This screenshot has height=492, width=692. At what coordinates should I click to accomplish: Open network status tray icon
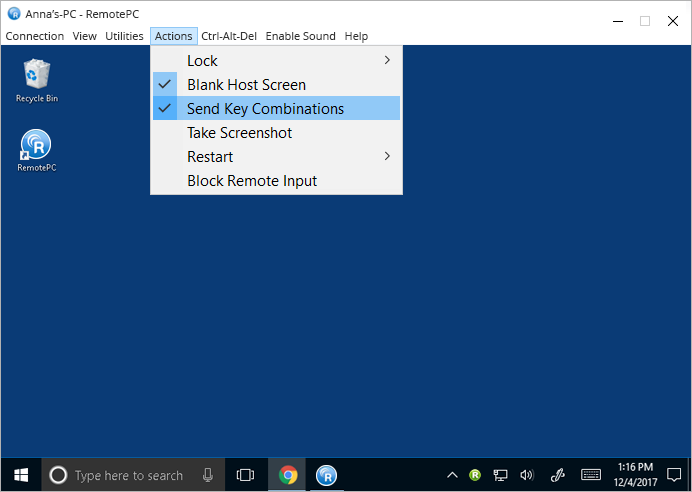pos(500,475)
